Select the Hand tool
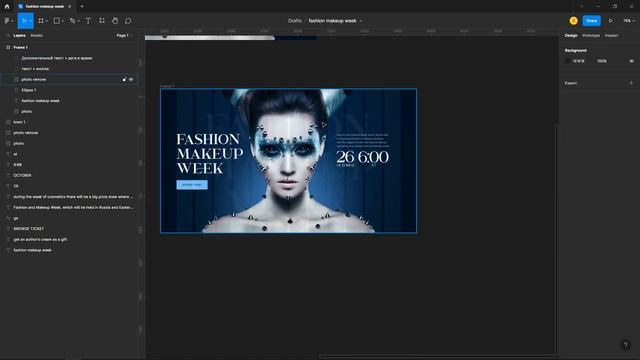Image resolution: width=640 pixels, height=360 pixels. pos(115,21)
